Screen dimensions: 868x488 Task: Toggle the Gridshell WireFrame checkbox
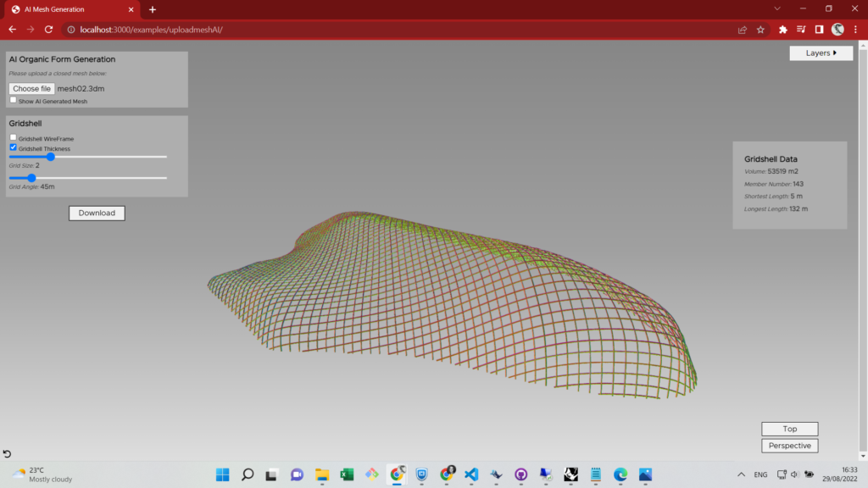(x=14, y=137)
